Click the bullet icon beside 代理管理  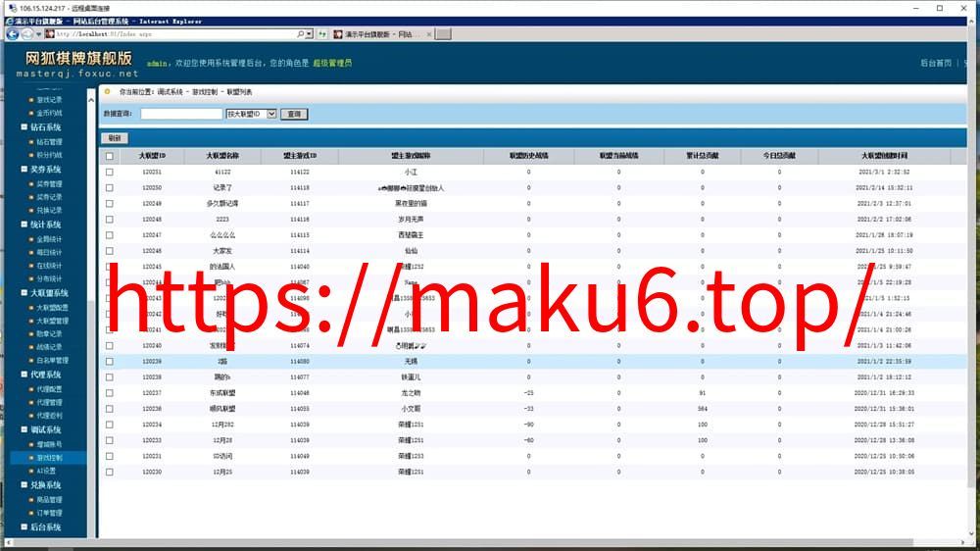[x=31, y=402]
